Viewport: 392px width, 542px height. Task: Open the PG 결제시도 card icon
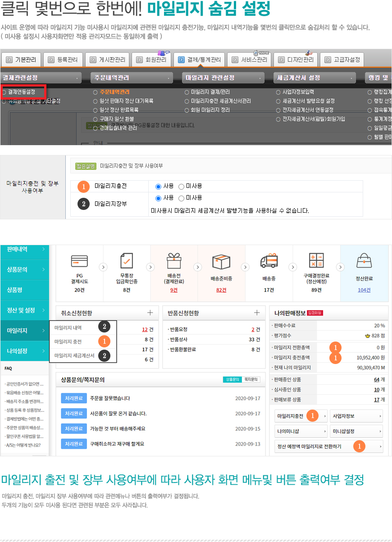[x=79, y=261]
